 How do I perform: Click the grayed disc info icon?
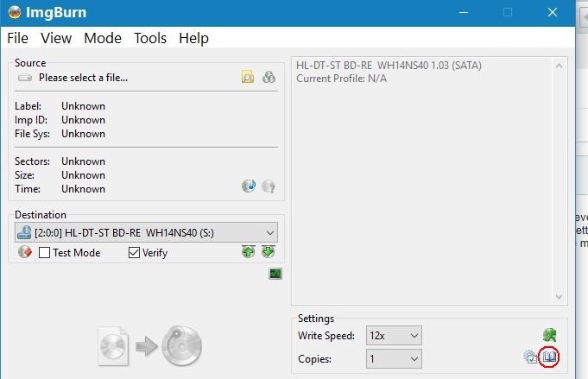click(269, 186)
